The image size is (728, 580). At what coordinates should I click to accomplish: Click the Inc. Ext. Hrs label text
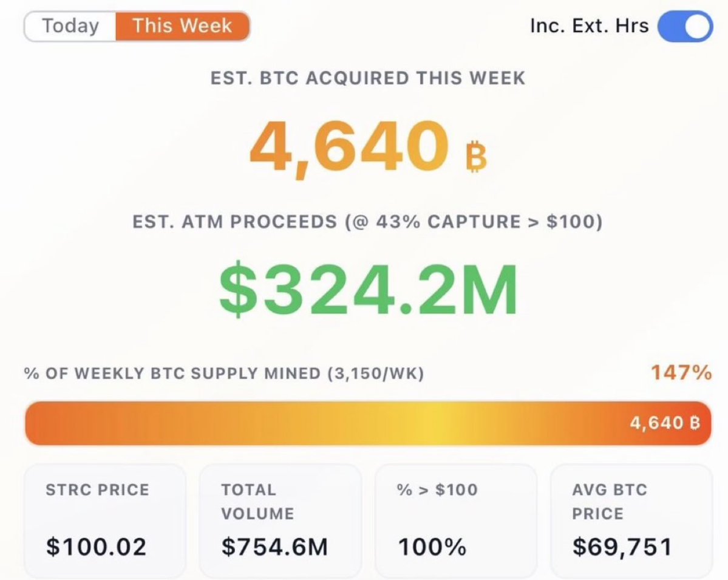pos(589,27)
